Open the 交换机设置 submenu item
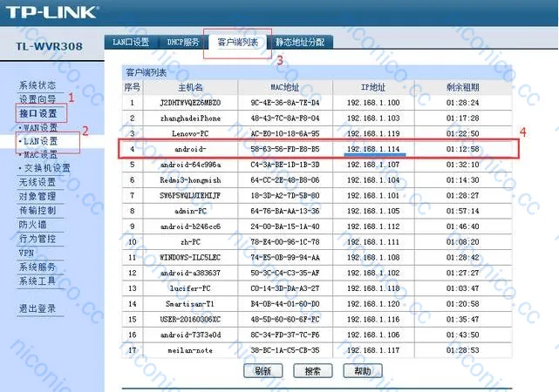This screenshot has width=559, height=392. pos(44,168)
